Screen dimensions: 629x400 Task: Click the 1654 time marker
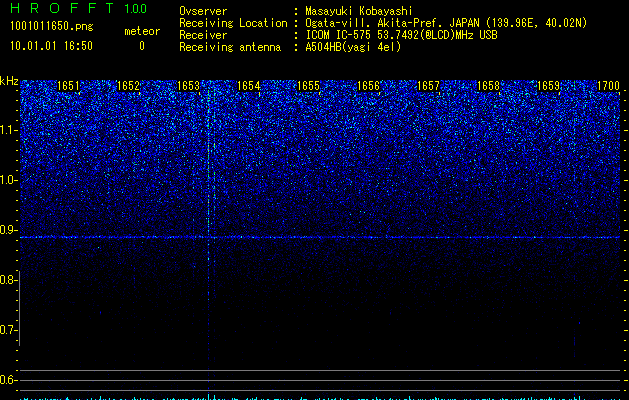[x=249, y=86]
